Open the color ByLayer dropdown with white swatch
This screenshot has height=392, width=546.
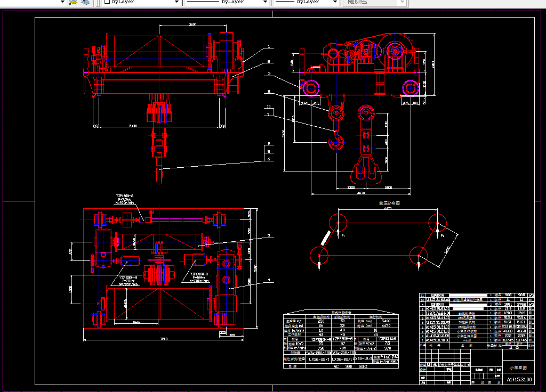[141, 2]
